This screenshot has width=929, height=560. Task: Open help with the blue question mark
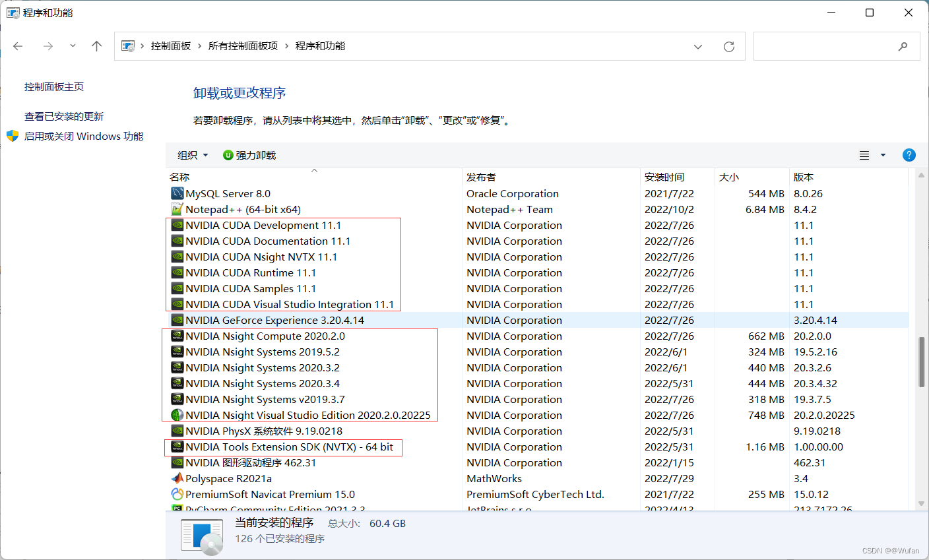[909, 155]
